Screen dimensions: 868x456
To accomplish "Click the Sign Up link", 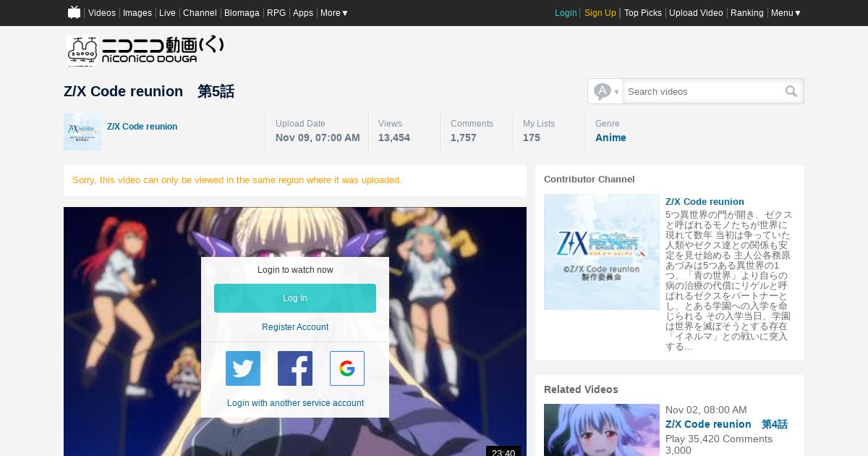I will pyautogui.click(x=600, y=13).
